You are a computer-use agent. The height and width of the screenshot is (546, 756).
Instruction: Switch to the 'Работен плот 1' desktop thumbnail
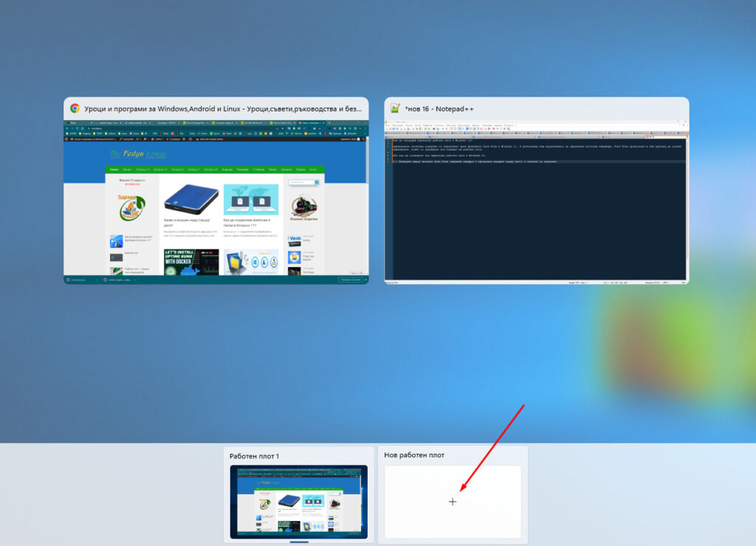point(299,502)
